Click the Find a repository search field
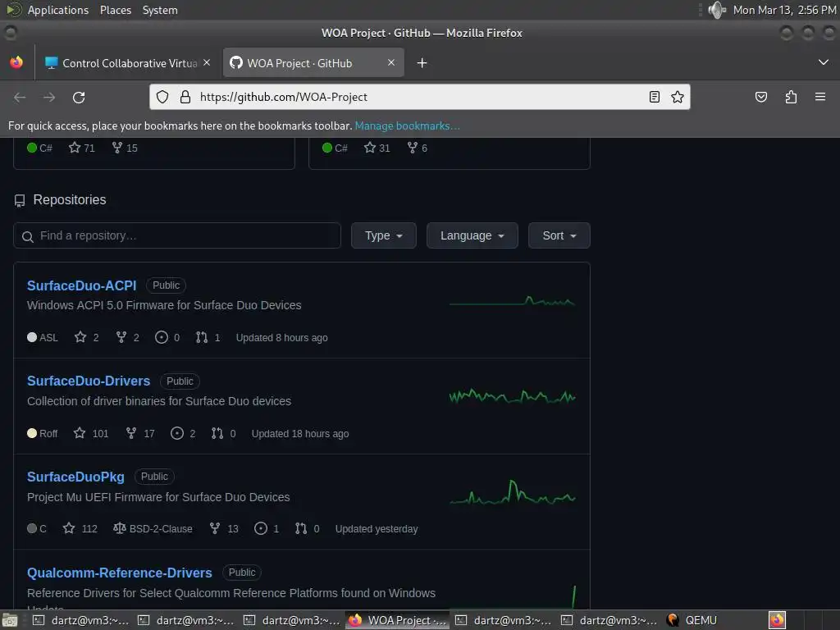This screenshot has height=630, width=840. (x=177, y=235)
